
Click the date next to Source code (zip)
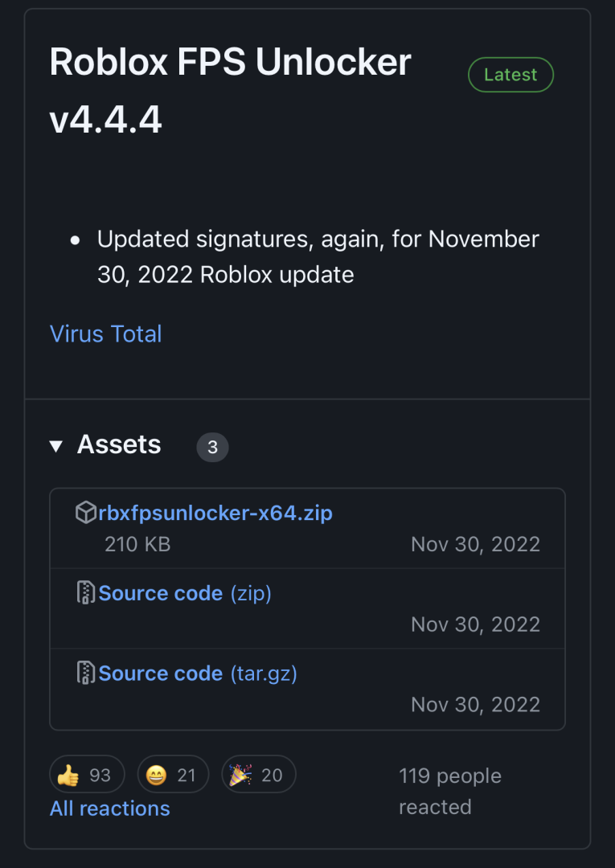475,624
